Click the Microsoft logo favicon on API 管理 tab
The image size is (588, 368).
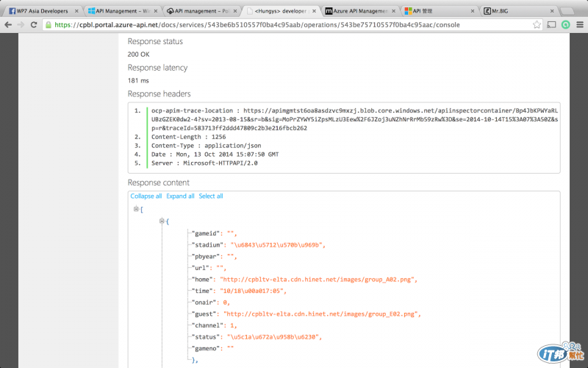(408, 11)
